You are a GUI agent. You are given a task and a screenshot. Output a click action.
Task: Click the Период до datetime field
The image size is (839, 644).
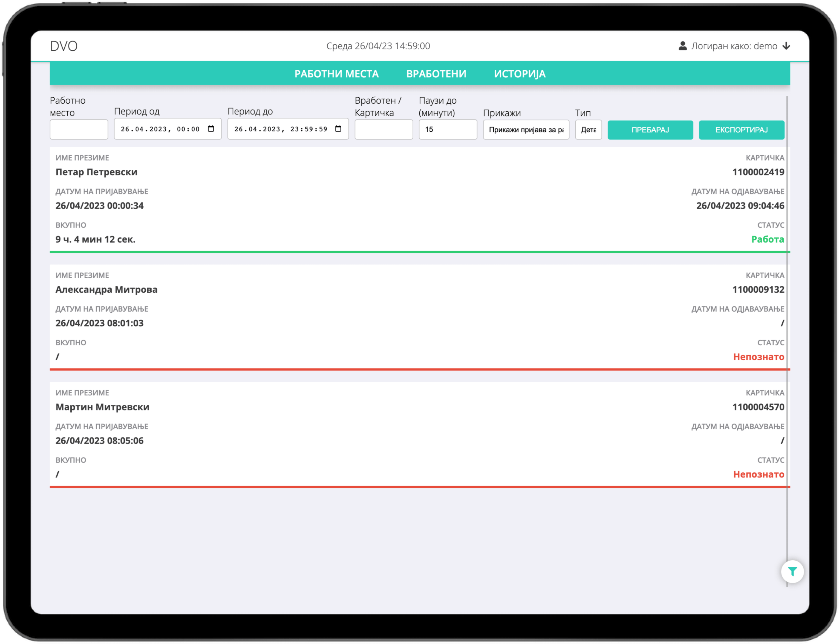click(288, 129)
